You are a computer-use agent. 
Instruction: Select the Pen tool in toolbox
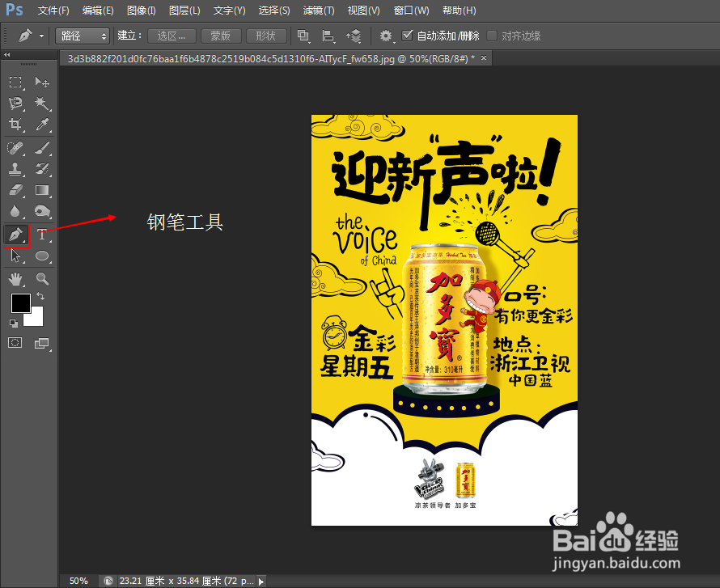pyautogui.click(x=16, y=235)
